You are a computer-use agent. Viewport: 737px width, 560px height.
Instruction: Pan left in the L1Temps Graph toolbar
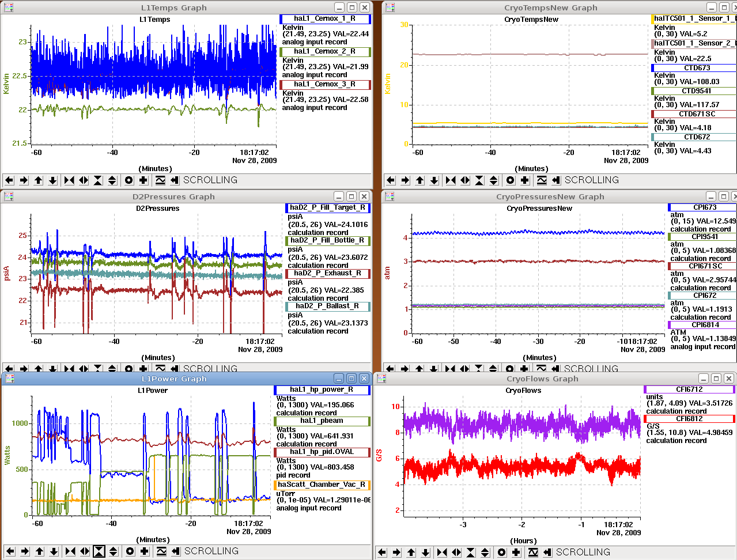[9, 180]
